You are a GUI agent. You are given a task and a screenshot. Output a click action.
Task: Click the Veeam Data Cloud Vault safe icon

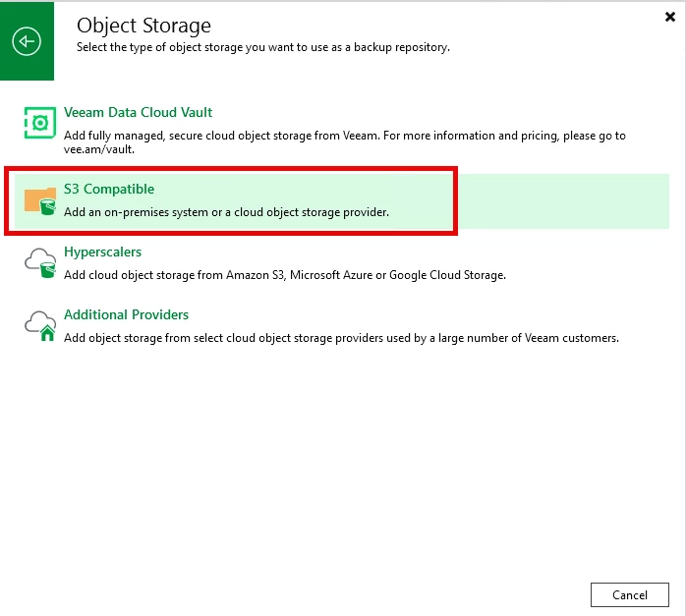coord(40,123)
